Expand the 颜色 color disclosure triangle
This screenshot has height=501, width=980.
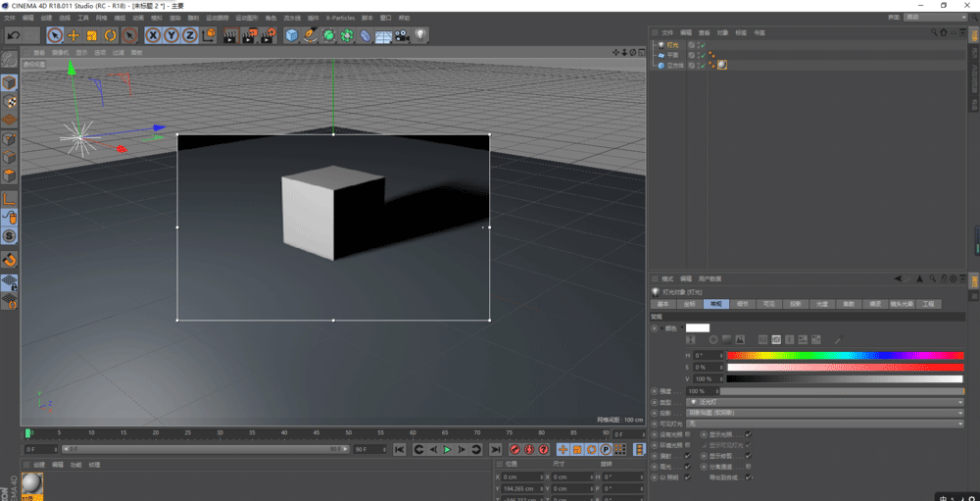point(661,327)
